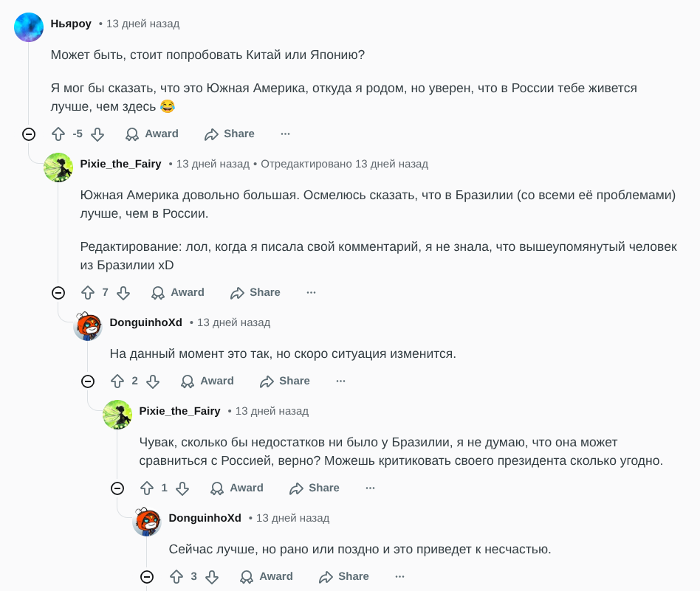Collapse DonguinhoXd's thread with 2 points
The height and width of the screenshot is (591, 700).
click(88, 381)
